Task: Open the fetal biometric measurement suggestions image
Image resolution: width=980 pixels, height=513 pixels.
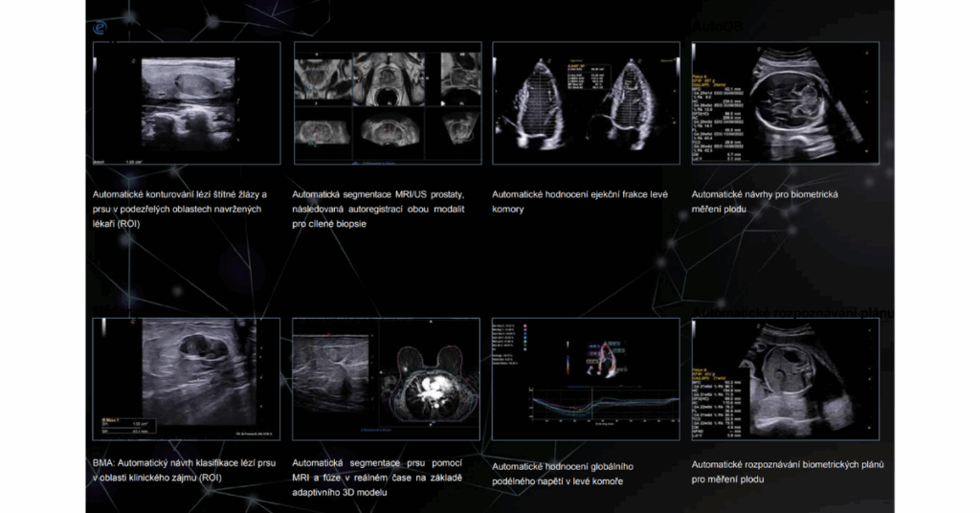Action: tap(785, 103)
